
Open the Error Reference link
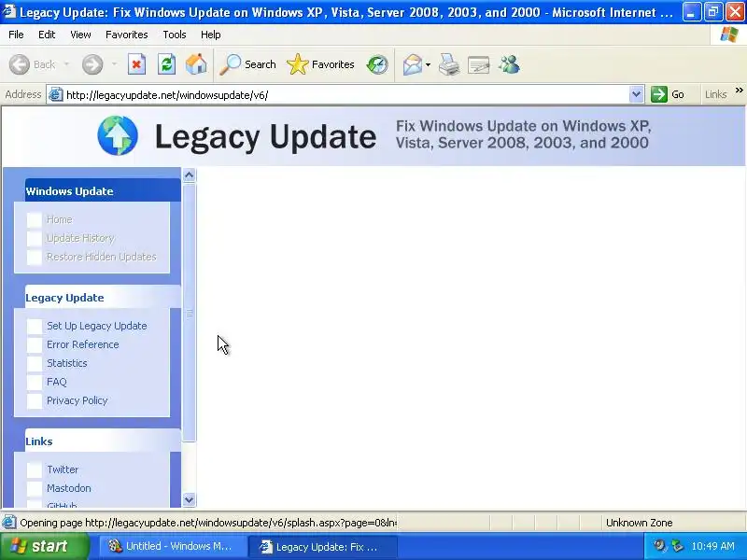83,344
